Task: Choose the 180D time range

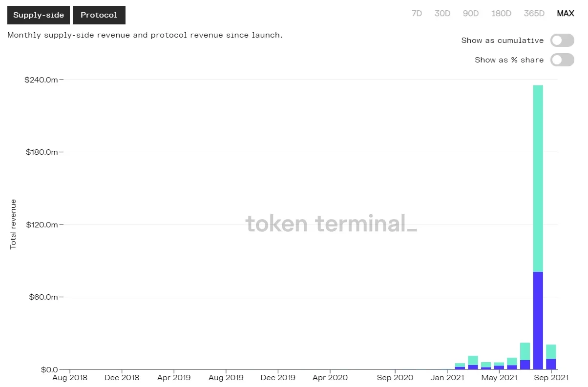Action: point(501,13)
